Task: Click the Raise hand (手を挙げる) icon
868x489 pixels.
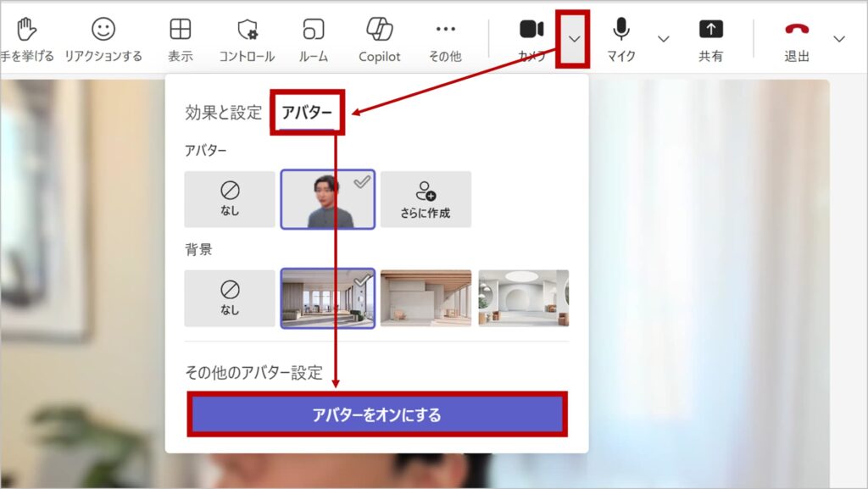Action: pyautogui.click(x=27, y=31)
